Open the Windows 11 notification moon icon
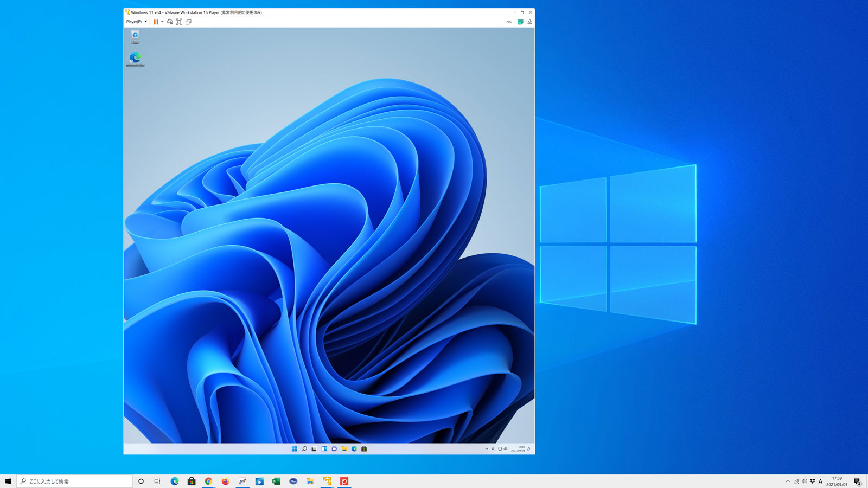Image resolution: width=868 pixels, height=488 pixels. [529, 449]
